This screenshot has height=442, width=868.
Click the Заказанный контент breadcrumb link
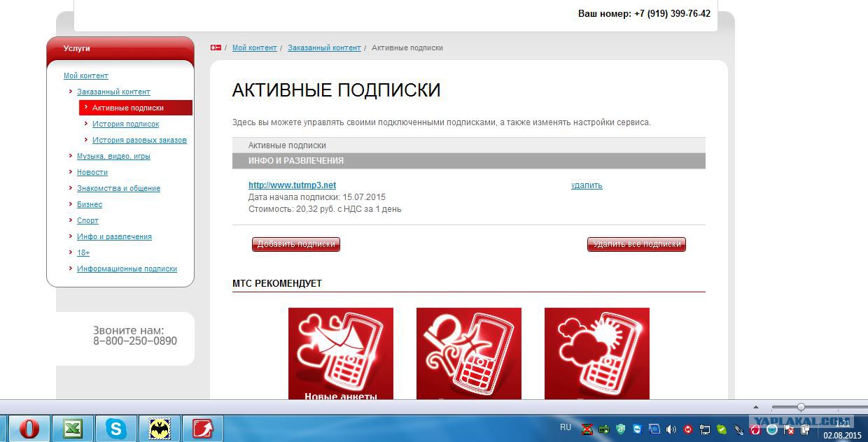point(324,48)
